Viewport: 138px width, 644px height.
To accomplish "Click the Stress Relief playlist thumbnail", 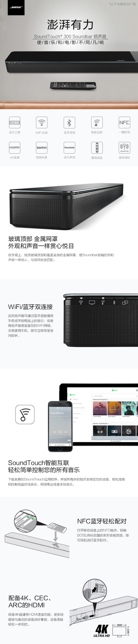I will [100, 408].
